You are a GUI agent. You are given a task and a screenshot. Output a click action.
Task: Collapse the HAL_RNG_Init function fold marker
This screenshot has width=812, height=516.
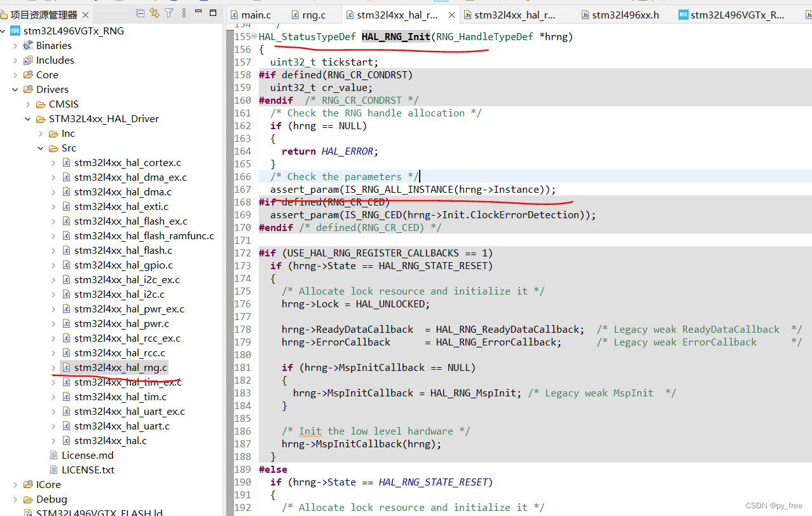[254, 37]
